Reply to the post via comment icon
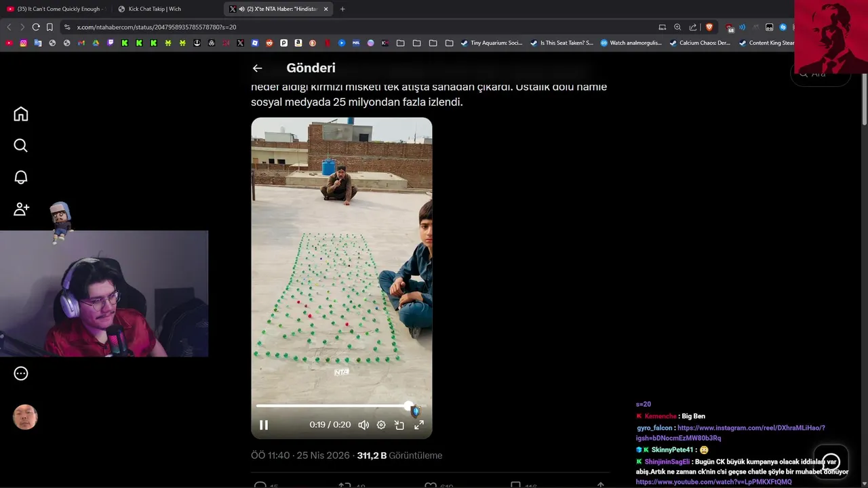 tap(260, 485)
